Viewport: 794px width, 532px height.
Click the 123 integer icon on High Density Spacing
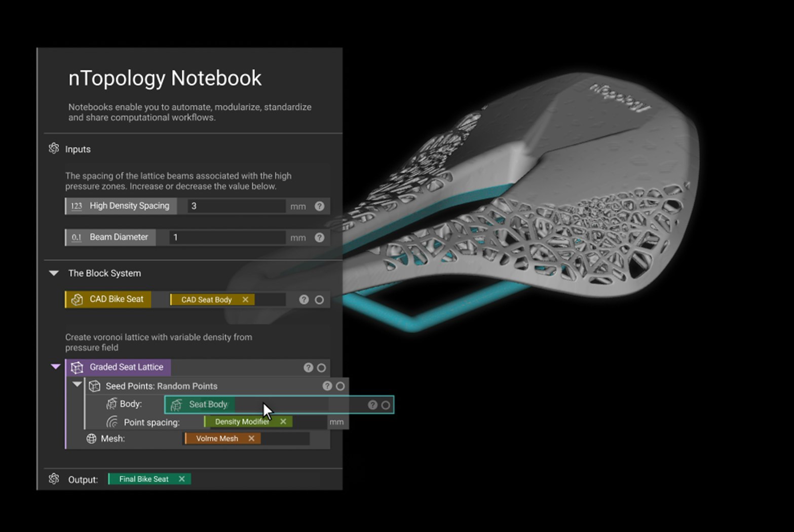coord(76,206)
